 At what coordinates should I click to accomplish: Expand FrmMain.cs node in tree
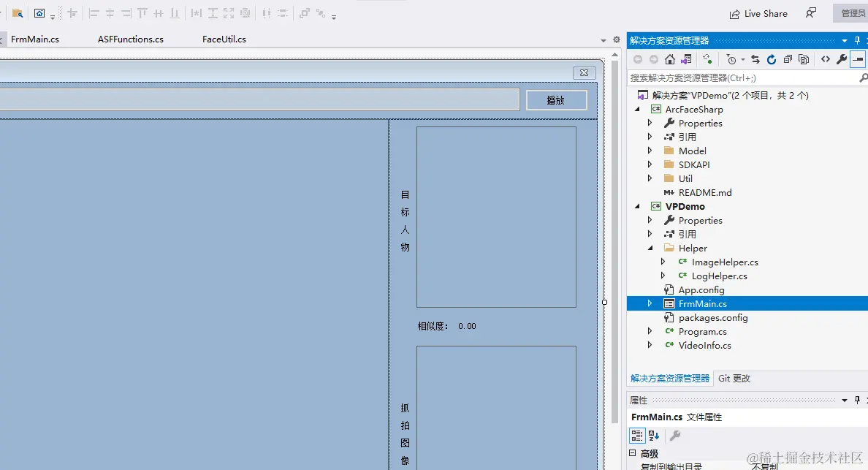pyautogui.click(x=650, y=303)
